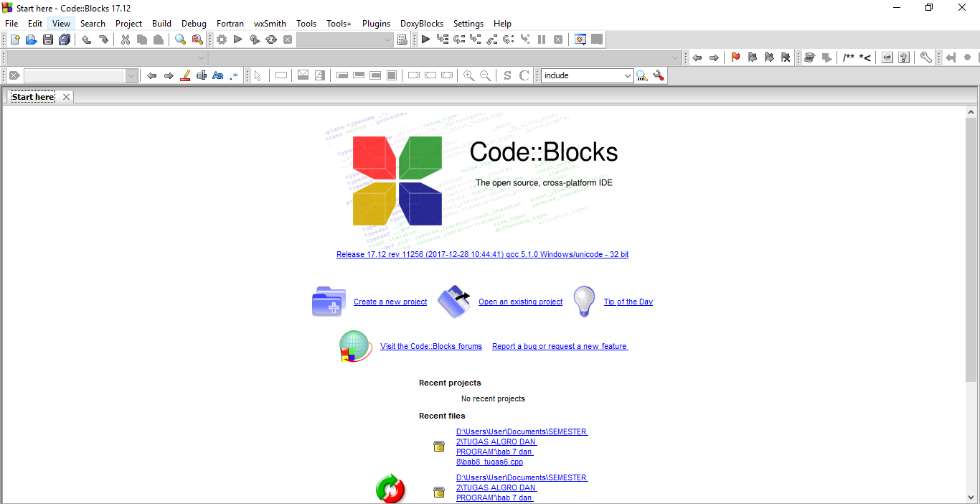Toggle search in selected text icon
The height and width of the screenshot is (504, 980).
202,75
